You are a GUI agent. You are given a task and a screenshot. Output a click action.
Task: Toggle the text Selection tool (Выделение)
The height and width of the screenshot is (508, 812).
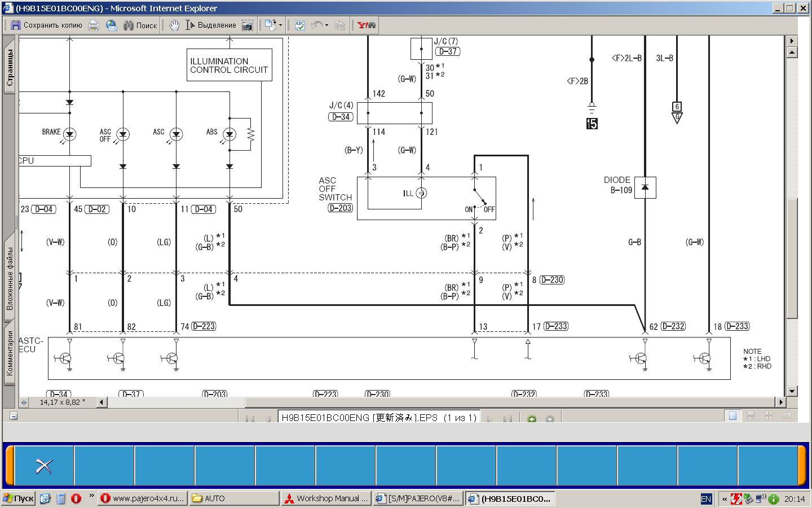[211, 25]
